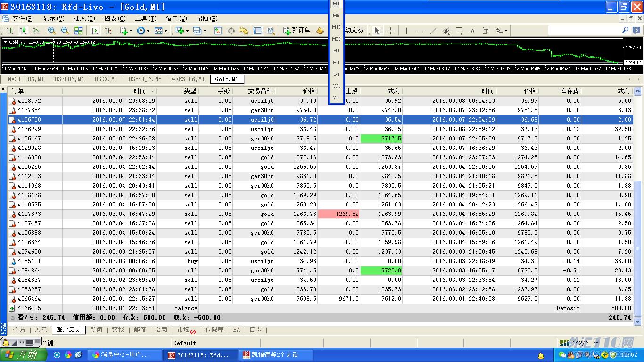Switch to 凯福德等2个会话 taskbar window
This screenshot has width=644, height=362.
275,355
